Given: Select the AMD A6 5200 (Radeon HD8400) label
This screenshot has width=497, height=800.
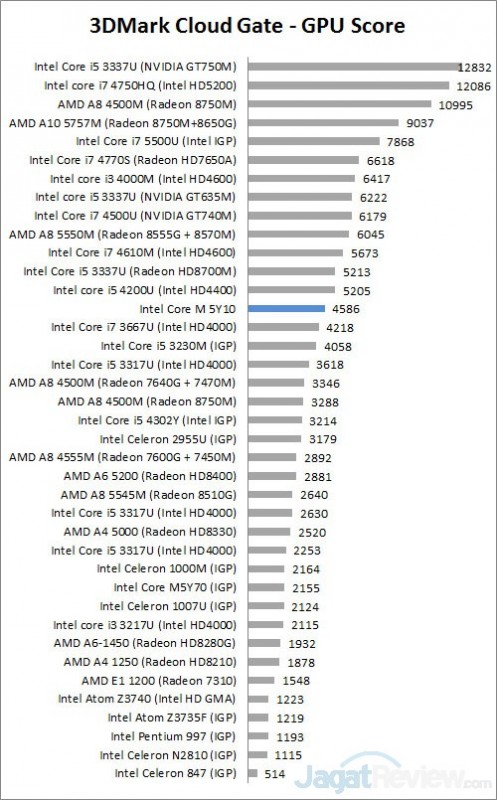Looking at the screenshot, I should [x=150, y=476].
